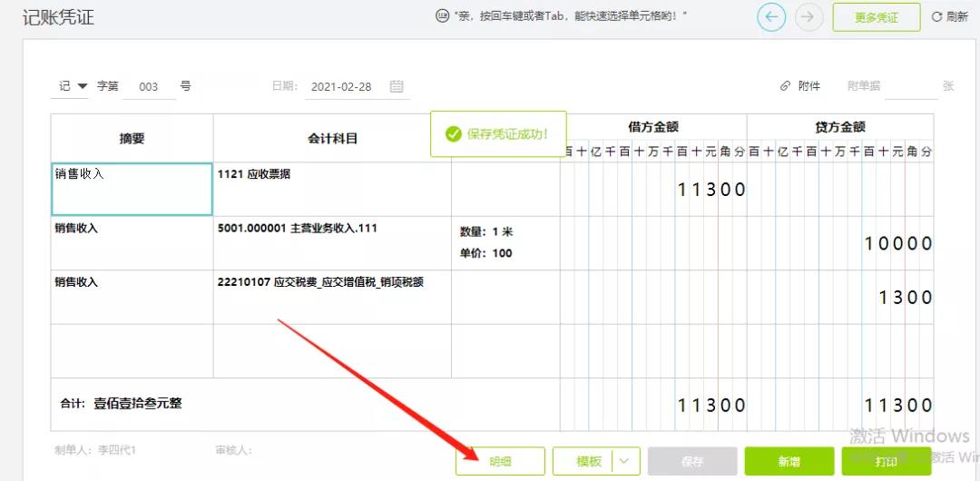The height and width of the screenshot is (481, 980).
Task: Click the date field 2021-02-28
Action: click(x=341, y=86)
